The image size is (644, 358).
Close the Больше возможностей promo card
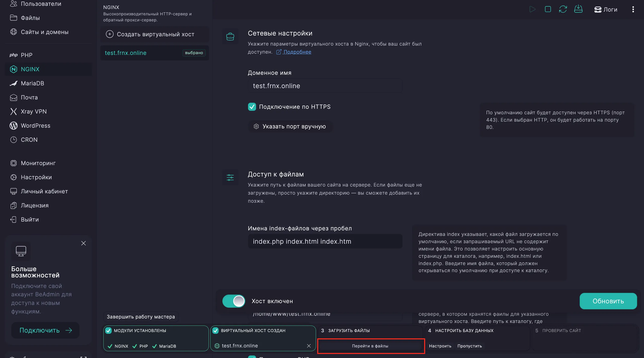point(84,243)
